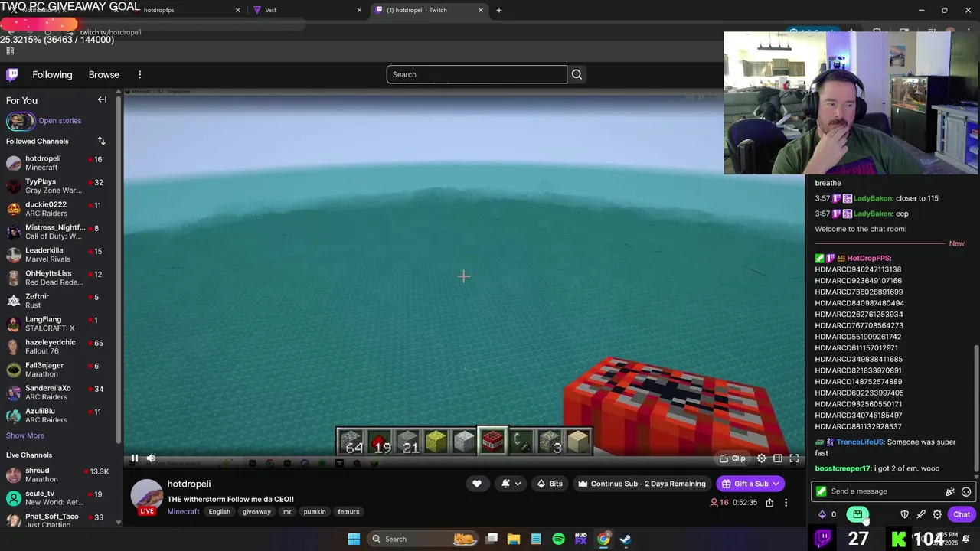Sort followed channels with arrows icon
The height and width of the screenshot is (551, 980).
click(x=101, y=141)
